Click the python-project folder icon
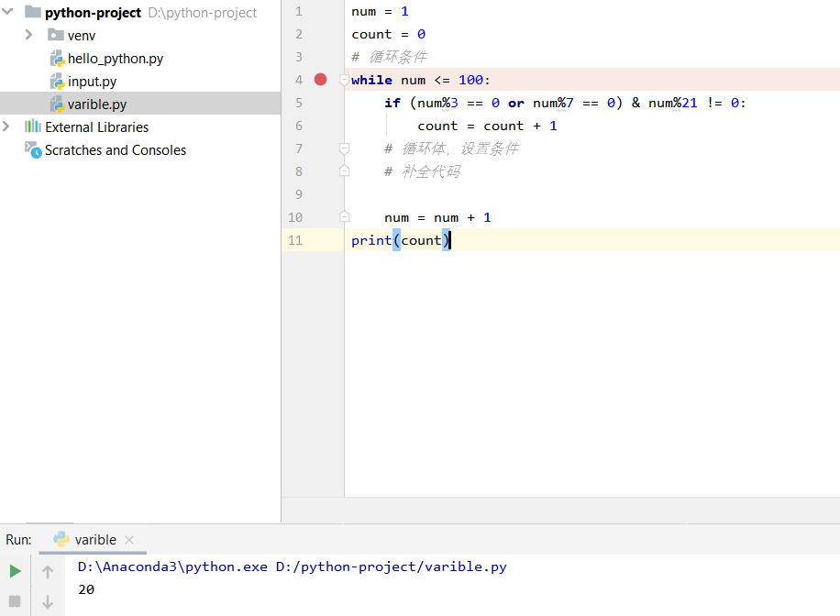 [33, 11]
